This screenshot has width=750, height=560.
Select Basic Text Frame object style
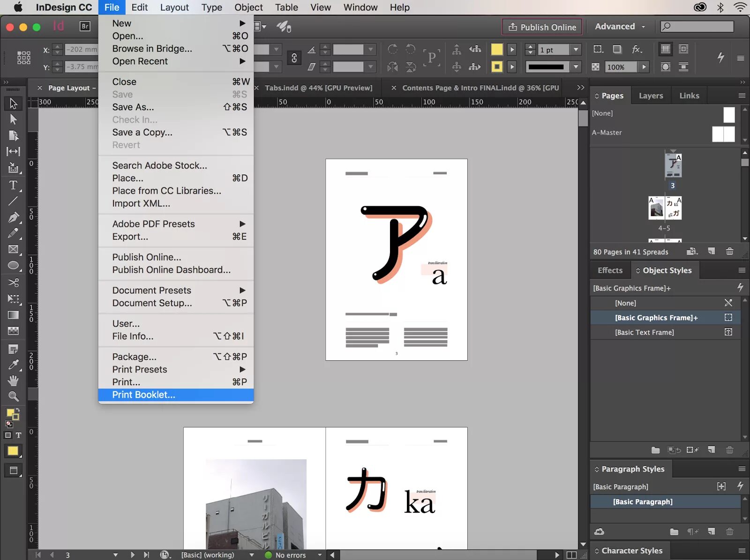(644, 332)
